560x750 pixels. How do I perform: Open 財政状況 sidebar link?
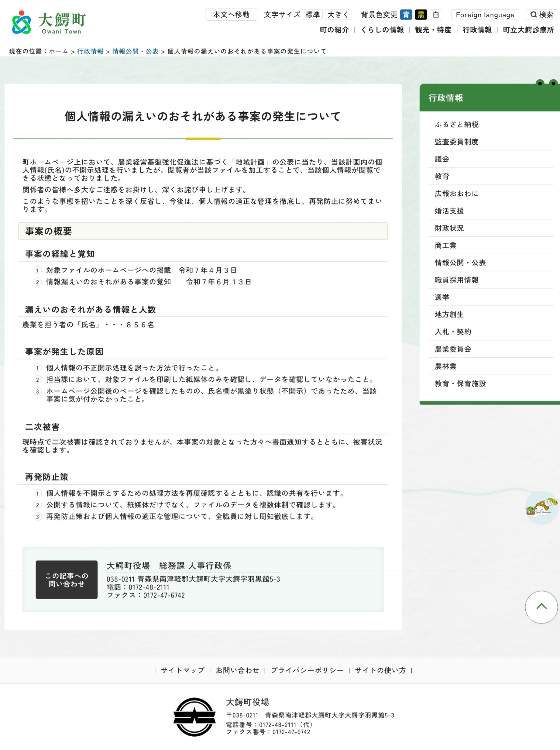tap(491, 228)
